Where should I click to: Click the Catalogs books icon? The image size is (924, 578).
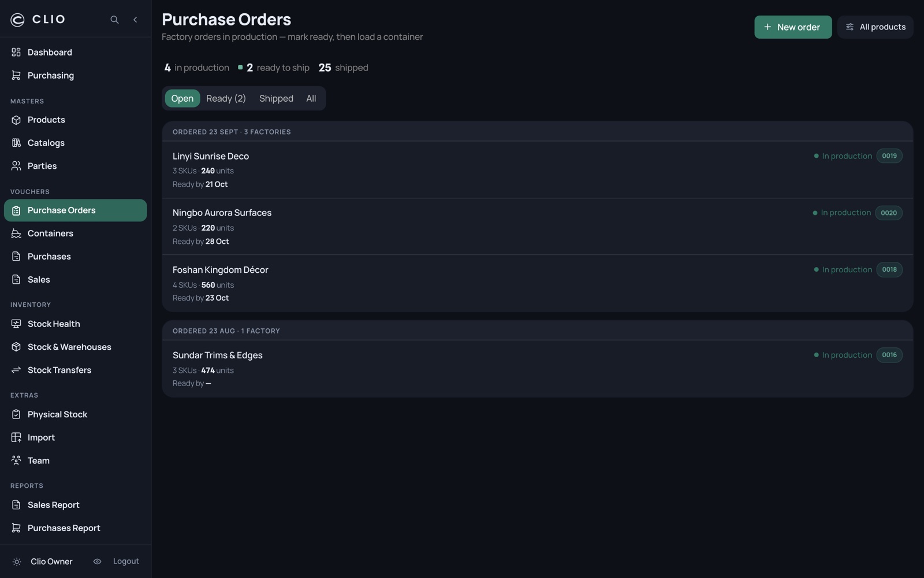pyautogui.click(x=16, y=143)
